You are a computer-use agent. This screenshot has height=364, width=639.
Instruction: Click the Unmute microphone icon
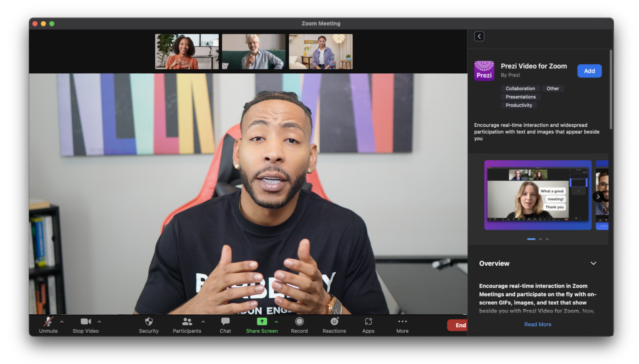coord(48,321)
